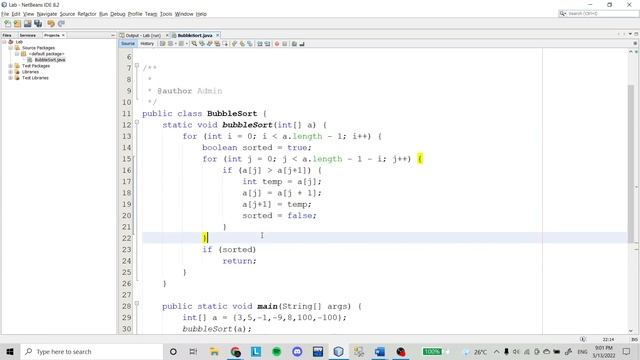The height and width of the screenshot is (360, 640).
Task: Click the Open Project toolbar icon
Action: click(x=27, y=24)
